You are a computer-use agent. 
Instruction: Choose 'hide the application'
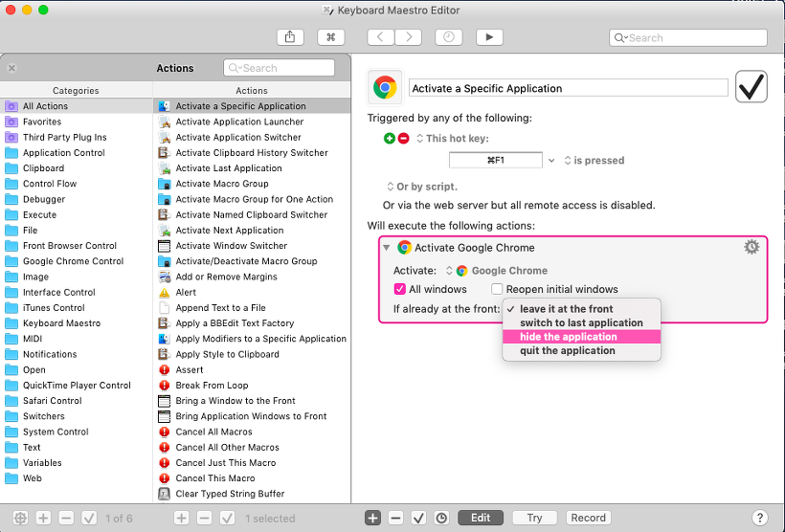581,337
